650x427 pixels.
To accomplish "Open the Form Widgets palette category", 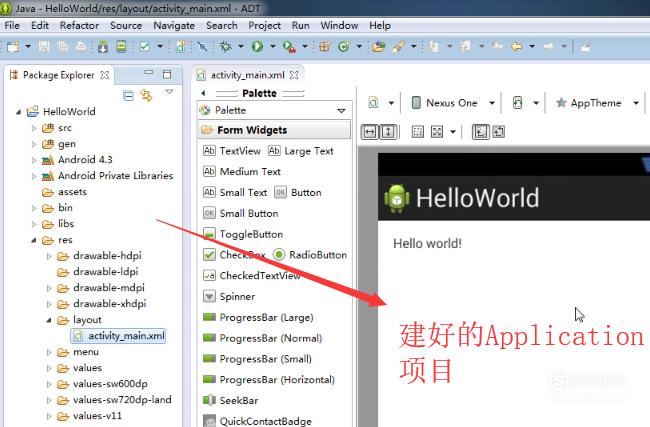I will [x=274, y=130].
